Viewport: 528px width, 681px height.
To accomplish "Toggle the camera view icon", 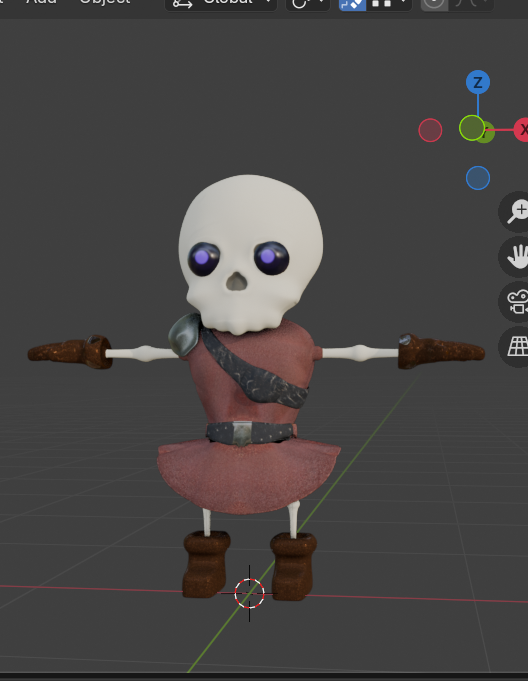I will click(x=516, y=302).
